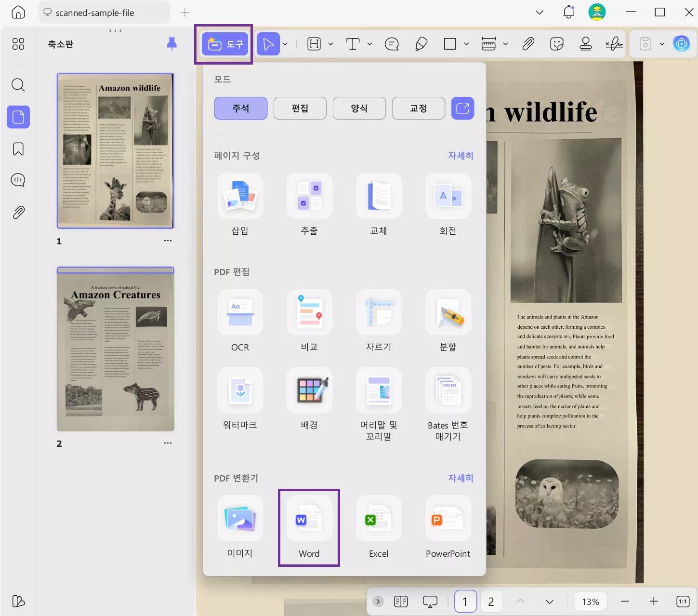698x616 pixels.
Task: Select 양식 mode
Action: 359,108
